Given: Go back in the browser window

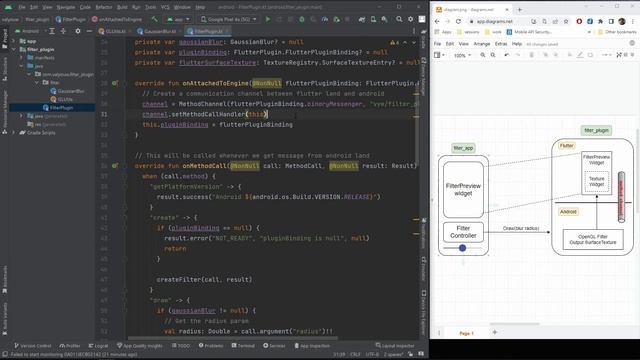Looking at the screenshot, I should pos(437,21).
